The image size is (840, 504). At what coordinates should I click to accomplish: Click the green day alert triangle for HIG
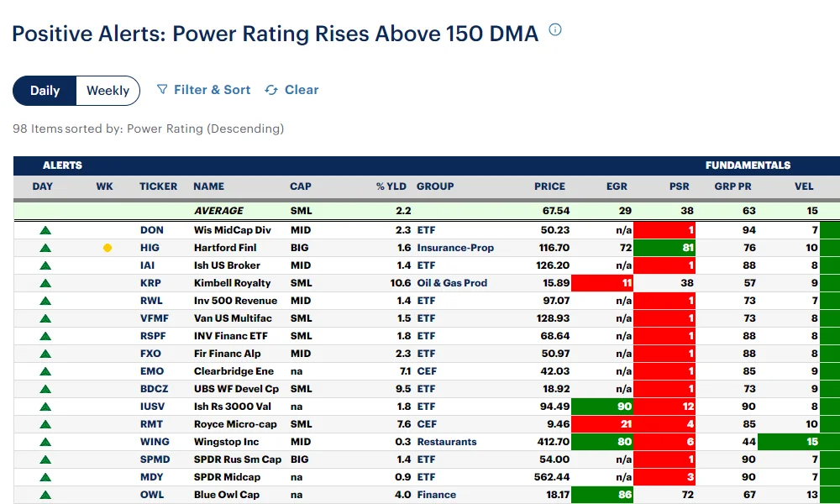[x=45, y=248]
